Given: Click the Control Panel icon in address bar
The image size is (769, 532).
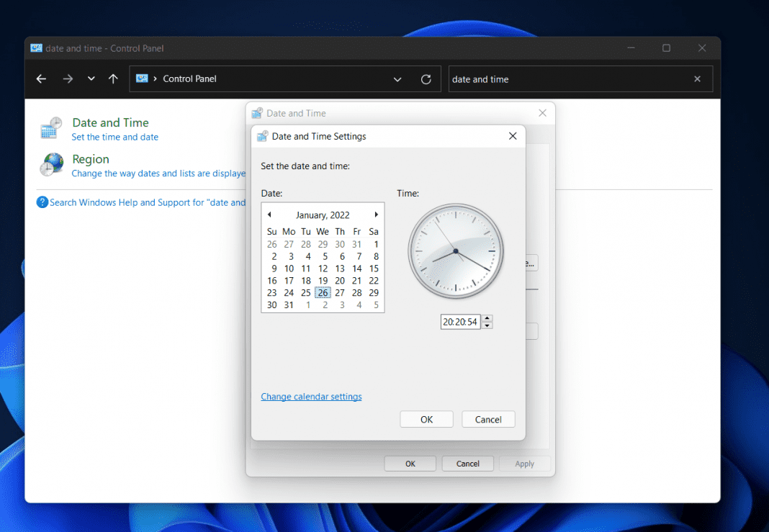Looking at the screenshot, I should point(143,79).
